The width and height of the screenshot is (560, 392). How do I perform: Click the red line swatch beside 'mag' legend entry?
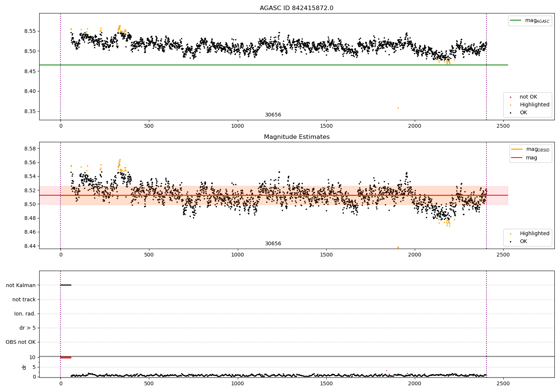click(517, 158)
